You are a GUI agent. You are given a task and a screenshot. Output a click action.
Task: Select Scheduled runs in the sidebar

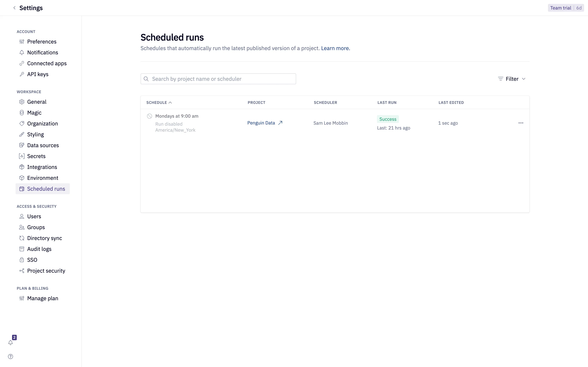click(x=46, y=189)
